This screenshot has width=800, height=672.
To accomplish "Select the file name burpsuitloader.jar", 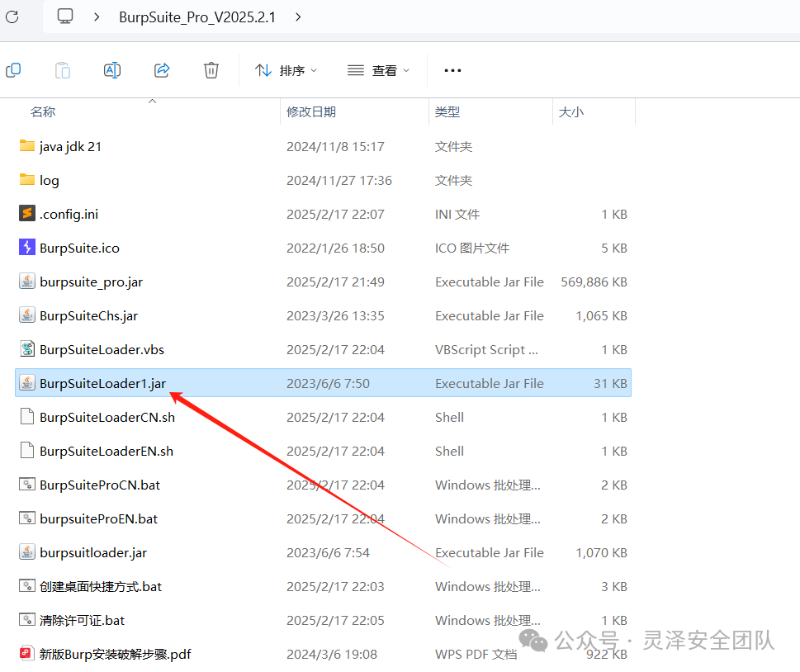I will point(93,552).
